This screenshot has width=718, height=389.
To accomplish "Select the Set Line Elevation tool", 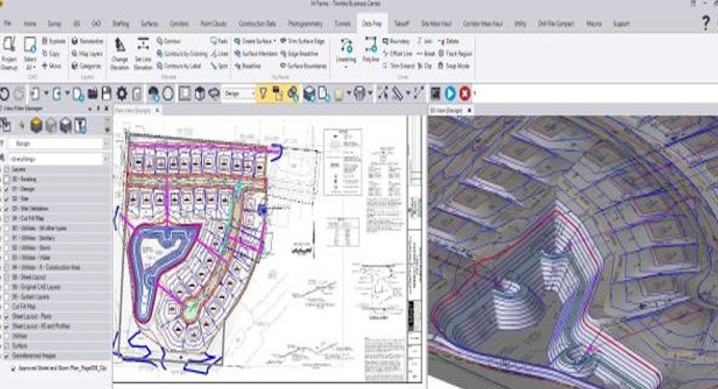I will pos(143,53).
